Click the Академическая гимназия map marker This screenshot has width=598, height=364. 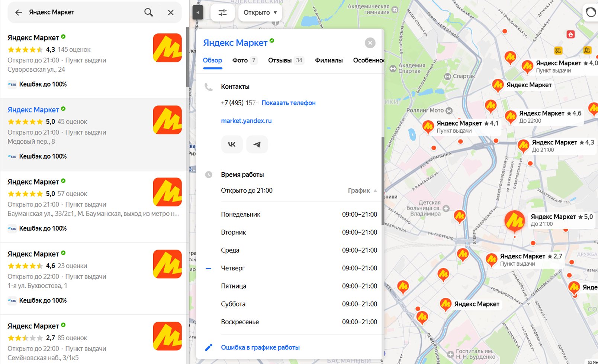[x=395, y=10]
